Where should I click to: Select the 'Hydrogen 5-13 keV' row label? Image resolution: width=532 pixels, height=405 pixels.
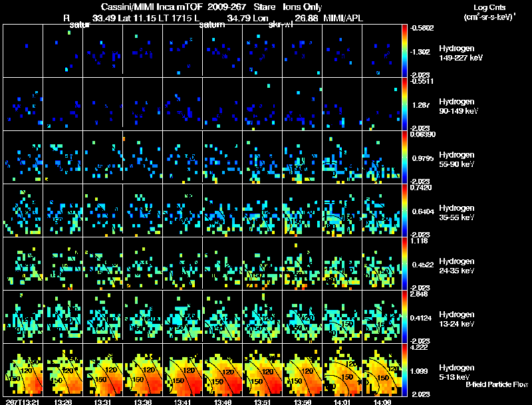click(x=457, y=372)
